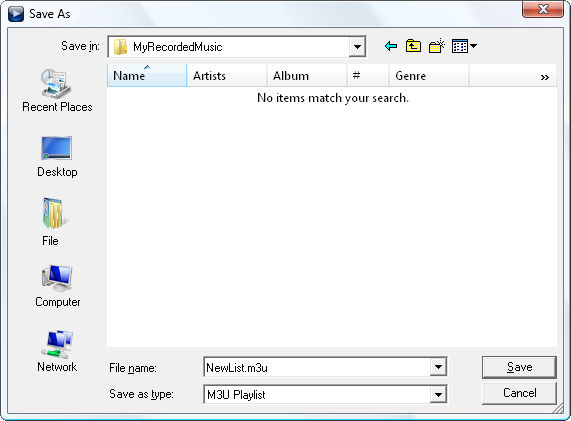Show more columns with the double chevron
This screenshot has height=421, width=571.
point(545,77)
